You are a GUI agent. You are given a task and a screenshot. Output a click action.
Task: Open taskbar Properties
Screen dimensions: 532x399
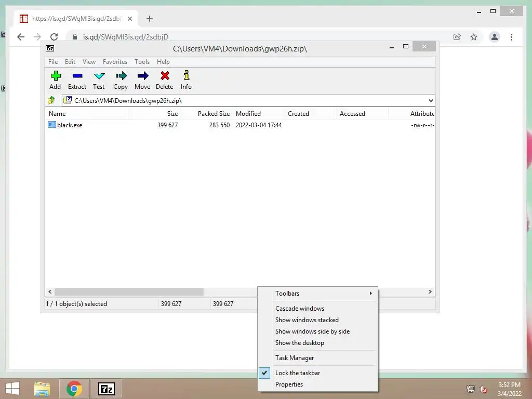click(317, 384)
